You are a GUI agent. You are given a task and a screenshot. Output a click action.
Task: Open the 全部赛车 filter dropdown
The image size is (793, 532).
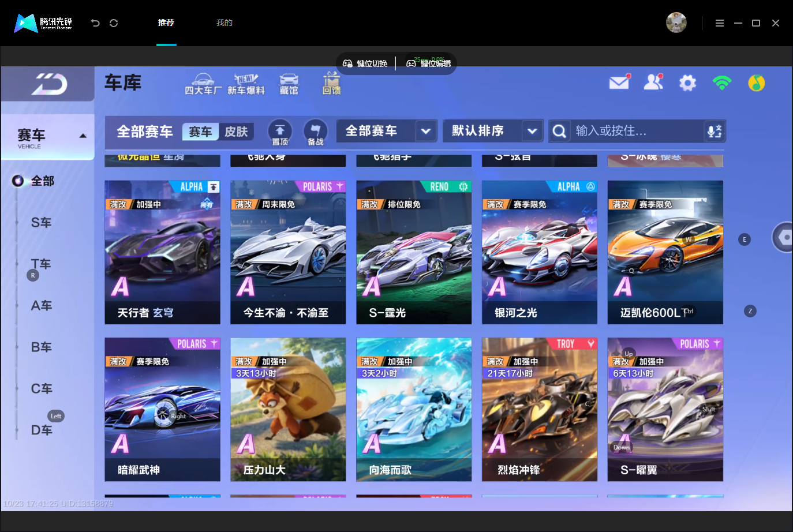[386, 131]
